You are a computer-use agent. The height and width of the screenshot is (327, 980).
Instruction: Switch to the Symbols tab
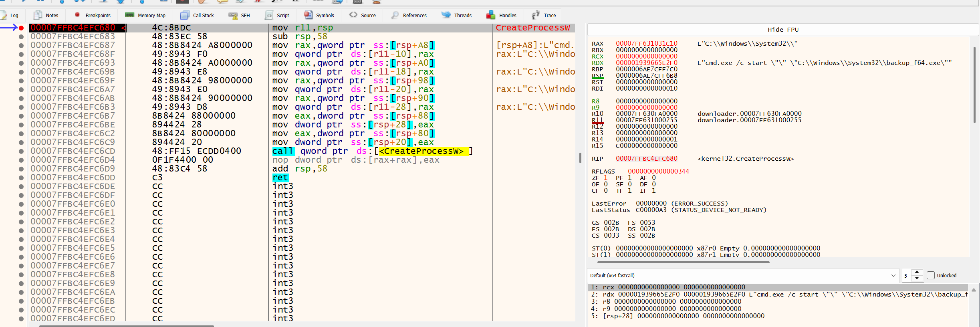pos(319,15)
